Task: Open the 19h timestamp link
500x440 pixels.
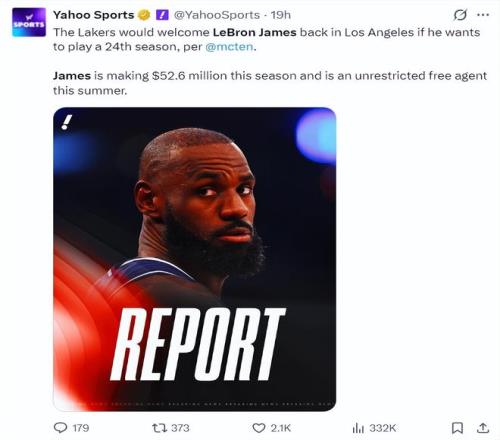Action: [x=281, y=15]
